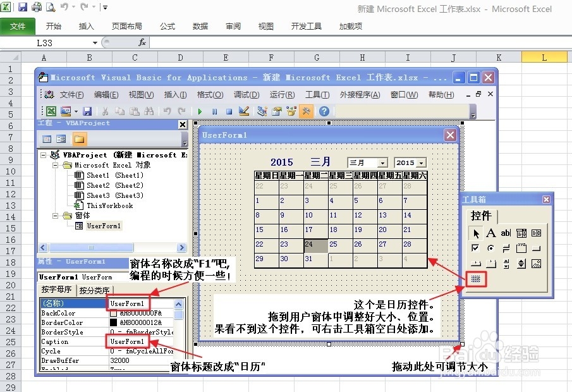Click the Caption property value field
The height and width of the screenshot is (392, 572).
click(x=141, y=341)
